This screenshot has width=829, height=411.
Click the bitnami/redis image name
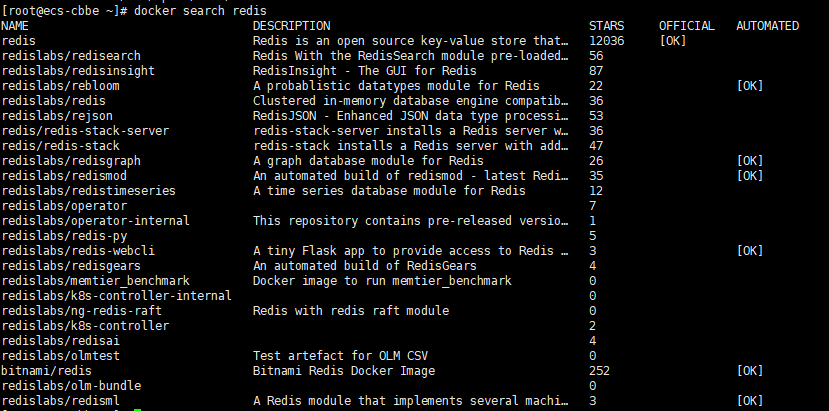(47, 371)
